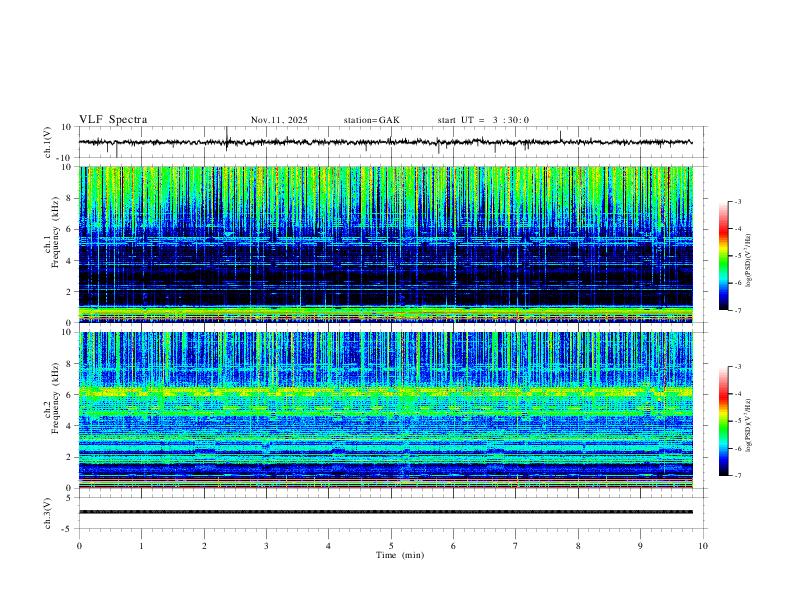This screenshot has height=612, width=792.
Task: Click the "6" tick on ch.2 frequency axis
Action: (x=69, y=395)
